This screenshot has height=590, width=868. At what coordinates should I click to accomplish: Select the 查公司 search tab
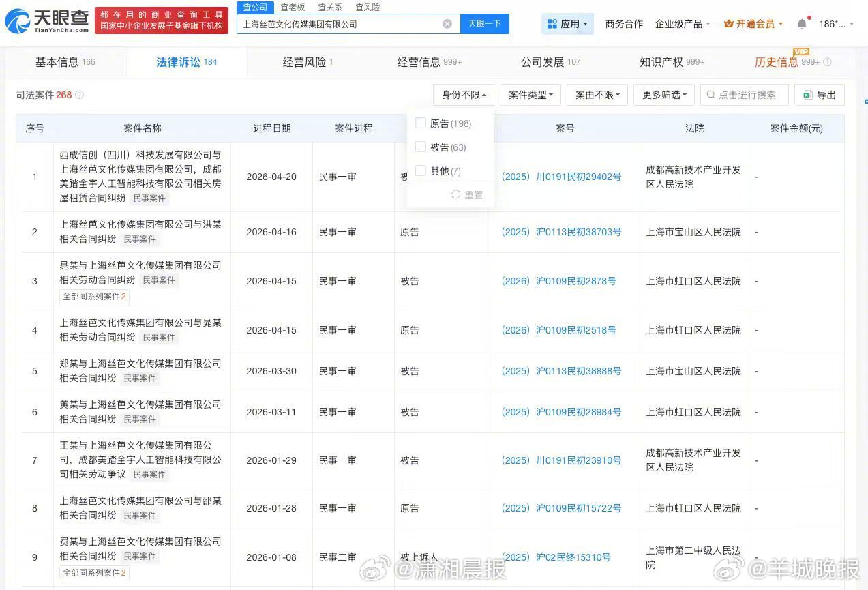(256, 7)
